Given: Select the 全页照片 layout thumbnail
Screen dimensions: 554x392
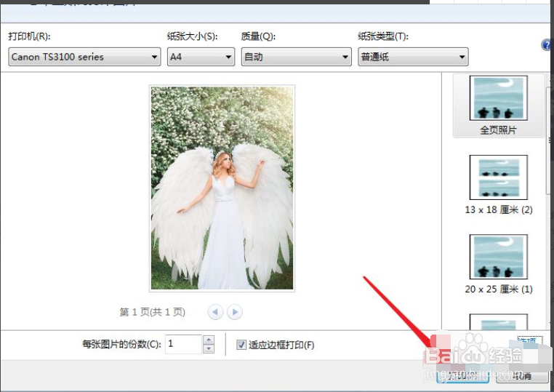Looking at the screenshot, I should point(498,105).
